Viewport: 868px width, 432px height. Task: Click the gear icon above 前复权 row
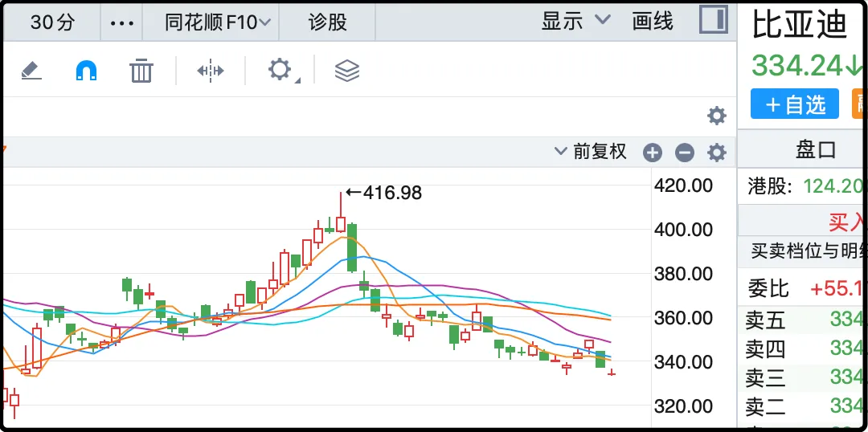pyautogui.click(x=716, y=116)
